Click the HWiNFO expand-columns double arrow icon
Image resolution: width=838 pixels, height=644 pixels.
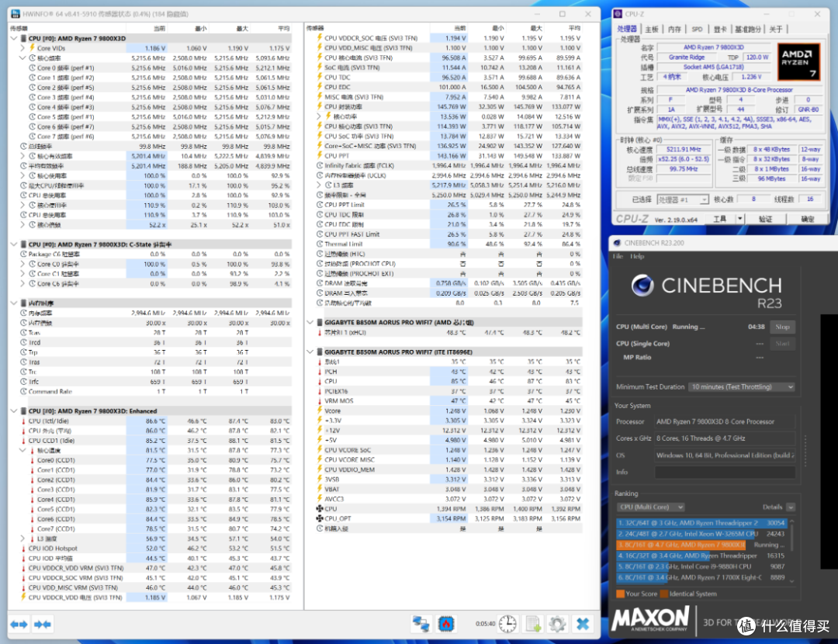19,625
